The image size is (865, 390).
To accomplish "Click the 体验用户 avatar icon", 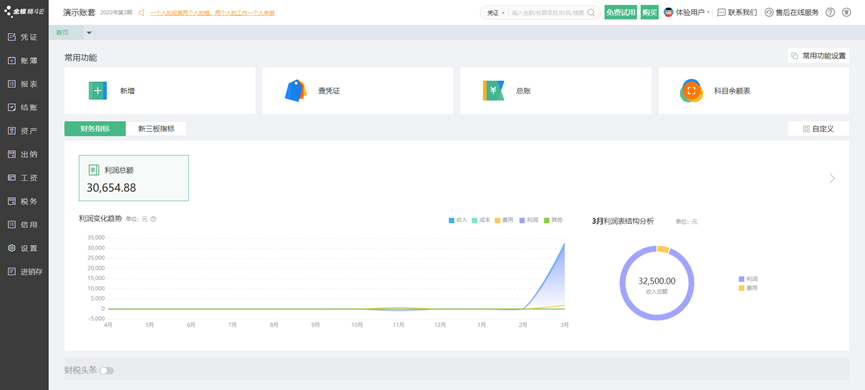I will (x=669, y=12).
